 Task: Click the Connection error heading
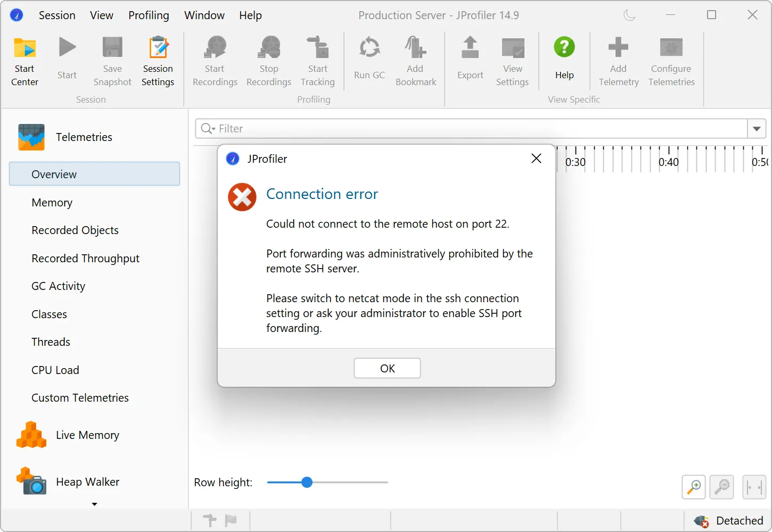point(322,194)
